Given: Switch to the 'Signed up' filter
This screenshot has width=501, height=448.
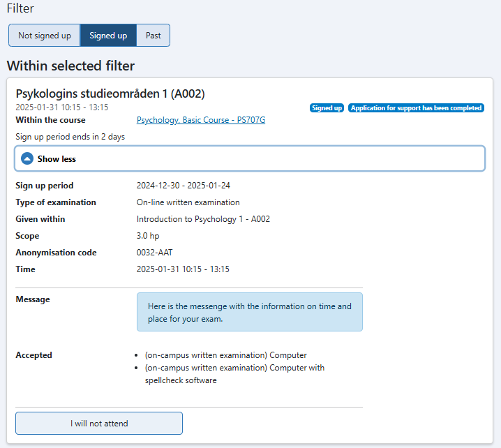Looking at the screenshot, I should click(x=108, y=36).
